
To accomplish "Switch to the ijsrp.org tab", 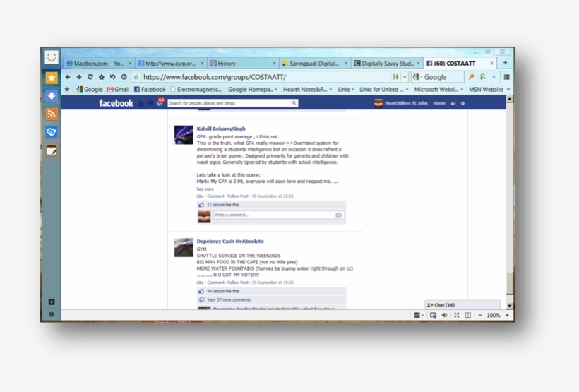I will (x=171, y=63).
